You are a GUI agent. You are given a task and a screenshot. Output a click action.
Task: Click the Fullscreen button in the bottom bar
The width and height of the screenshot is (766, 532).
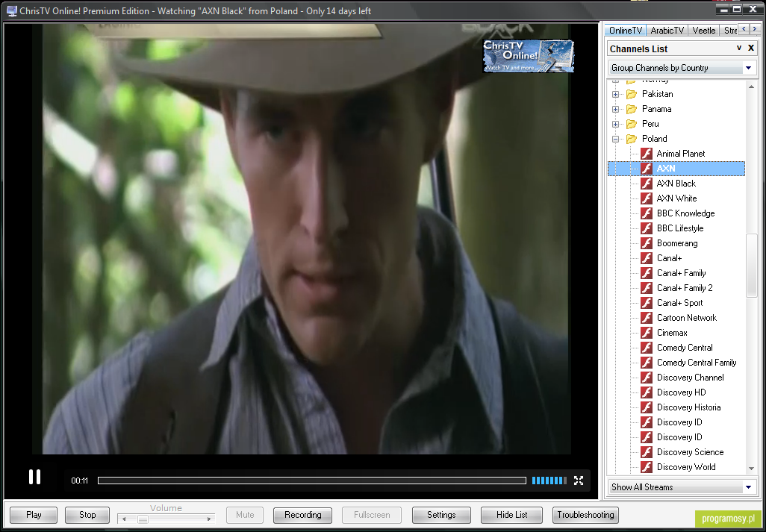(x=372, y=515)
